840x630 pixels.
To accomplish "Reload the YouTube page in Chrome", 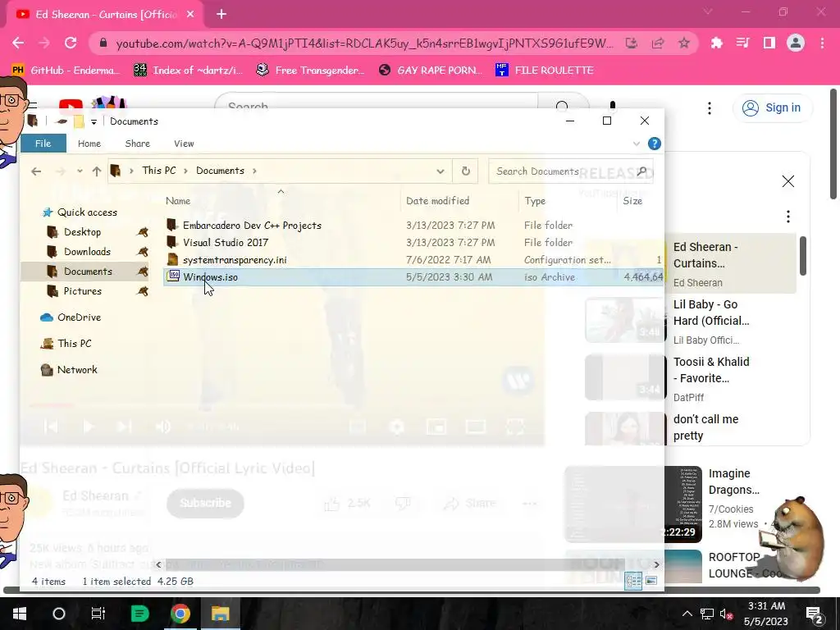I will tap(71, 43).
